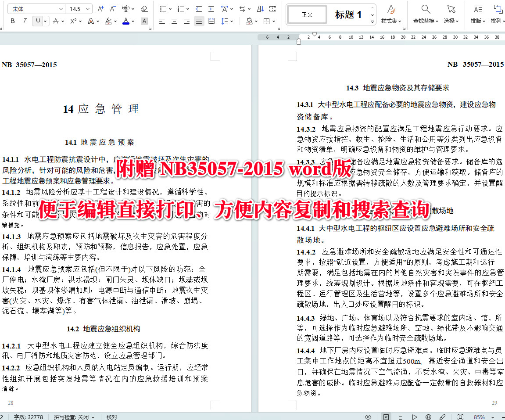Open 拼写检查 spell check status menu
This screenshot has height=420, width=505.
[x=74, y=417]
